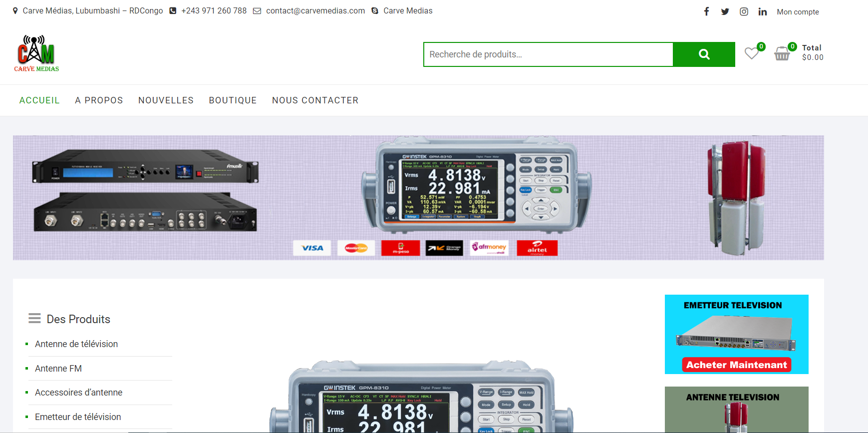The height and width of the screenshot is (433, 868).
Task: Click the Carve Médias, Lubumbashi address text
Action: point(93,11)
